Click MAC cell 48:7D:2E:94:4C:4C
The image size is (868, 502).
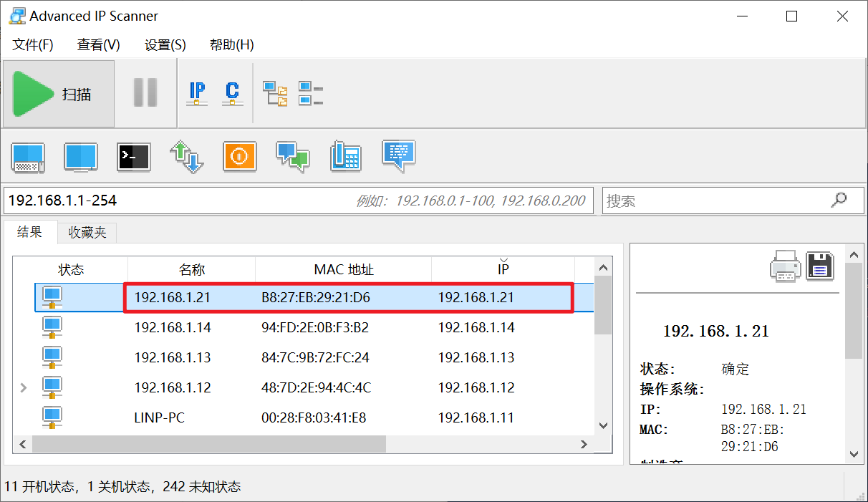point(316,387)
